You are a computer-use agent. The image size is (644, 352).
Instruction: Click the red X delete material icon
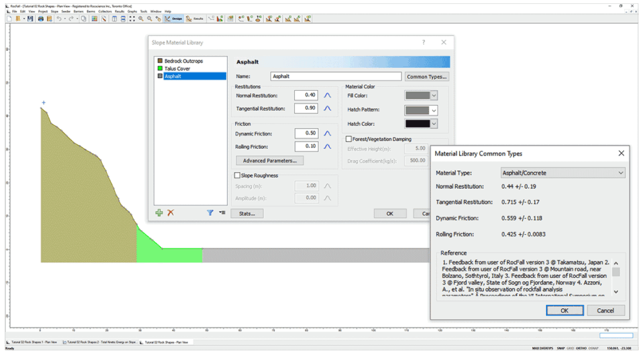tap(171, 213)
